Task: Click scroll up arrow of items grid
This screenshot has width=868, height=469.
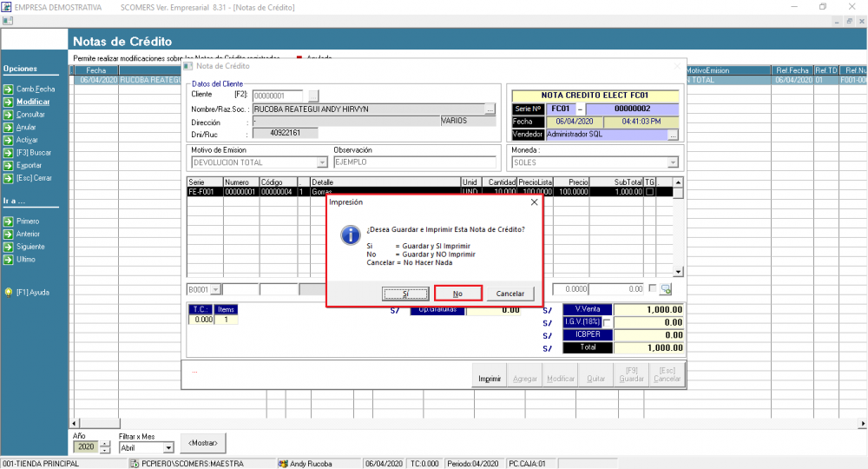Action: (678, 182)
